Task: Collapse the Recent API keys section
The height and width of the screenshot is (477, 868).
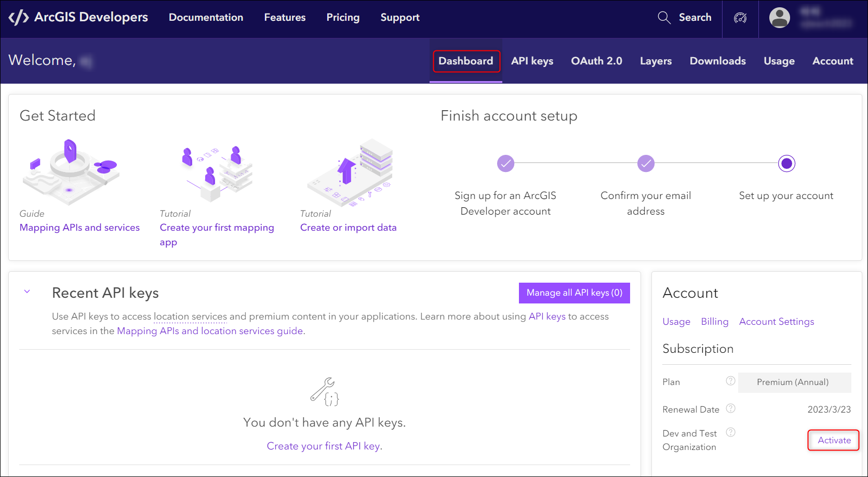Action: (x=27, y=291)
